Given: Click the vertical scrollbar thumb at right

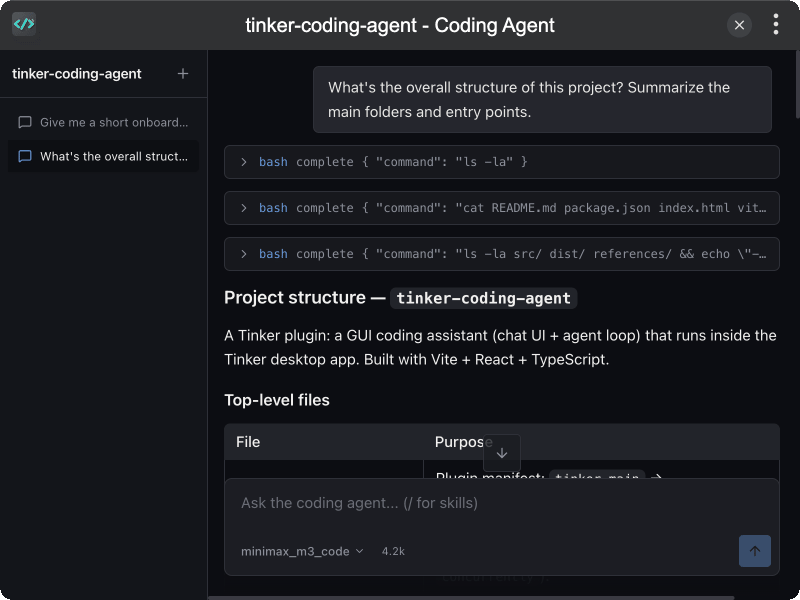Looking at the screenshot, I should tap(797, 84).
